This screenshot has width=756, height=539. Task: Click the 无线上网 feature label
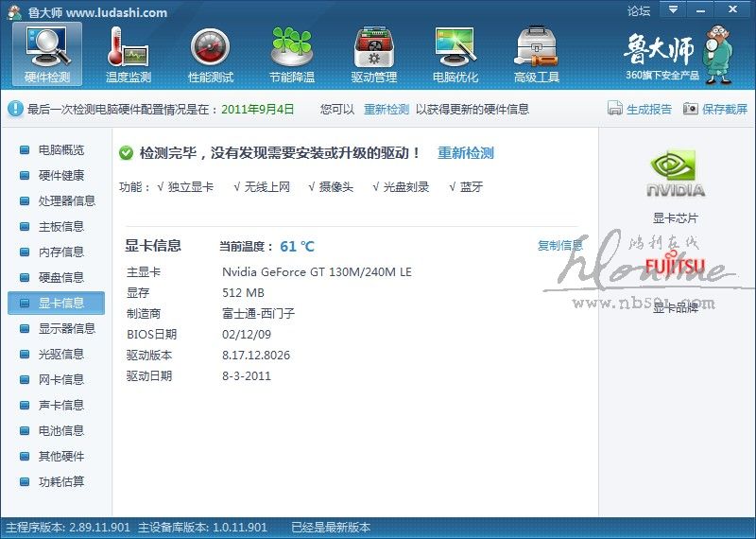267,187
